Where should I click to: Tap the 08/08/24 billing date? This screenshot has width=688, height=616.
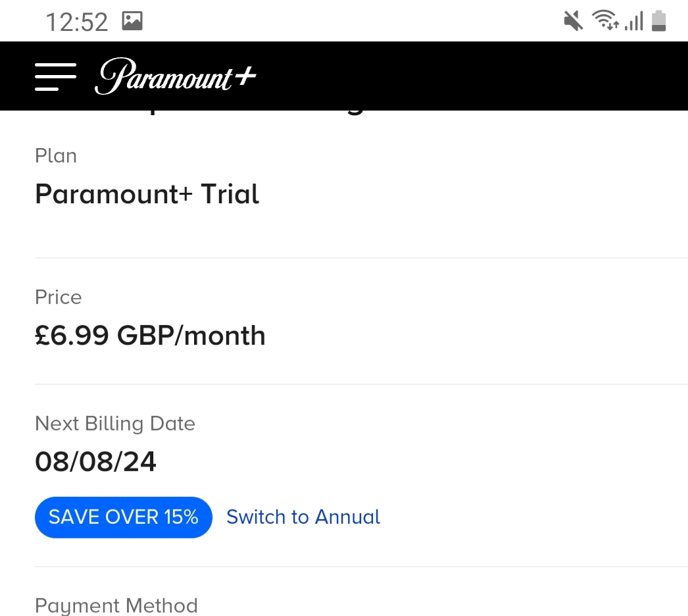[95, 462]
